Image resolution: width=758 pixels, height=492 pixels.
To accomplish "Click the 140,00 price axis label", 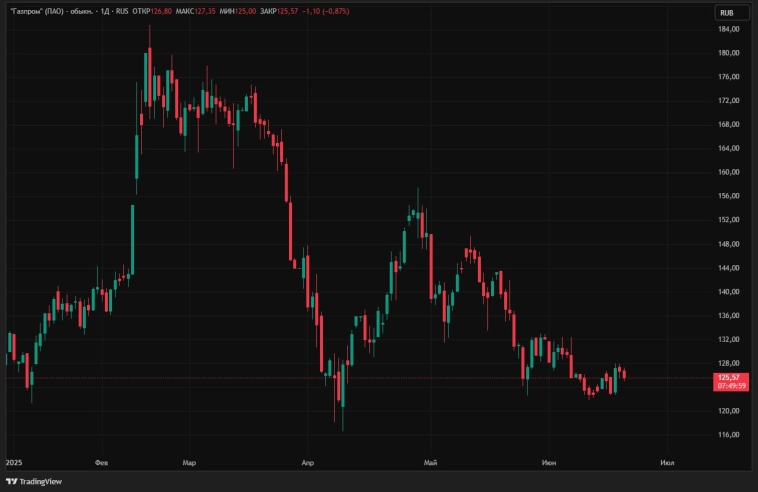I will coord(729,291).
